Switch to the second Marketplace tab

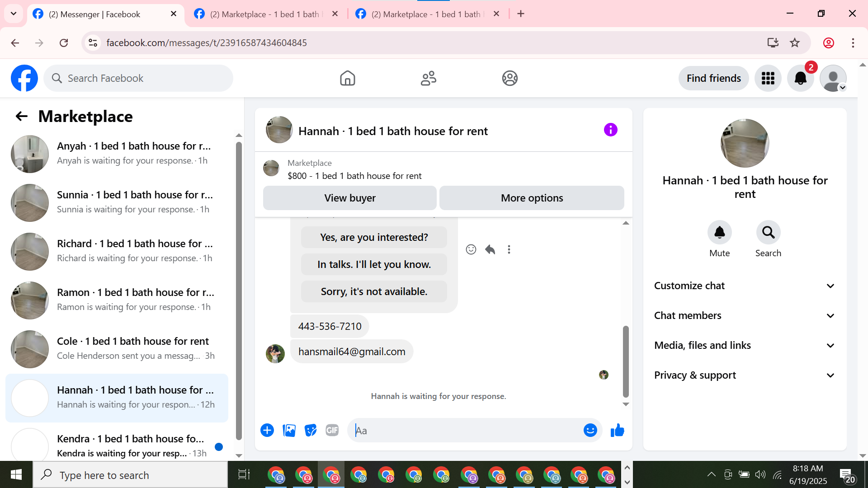click(267, 14)
